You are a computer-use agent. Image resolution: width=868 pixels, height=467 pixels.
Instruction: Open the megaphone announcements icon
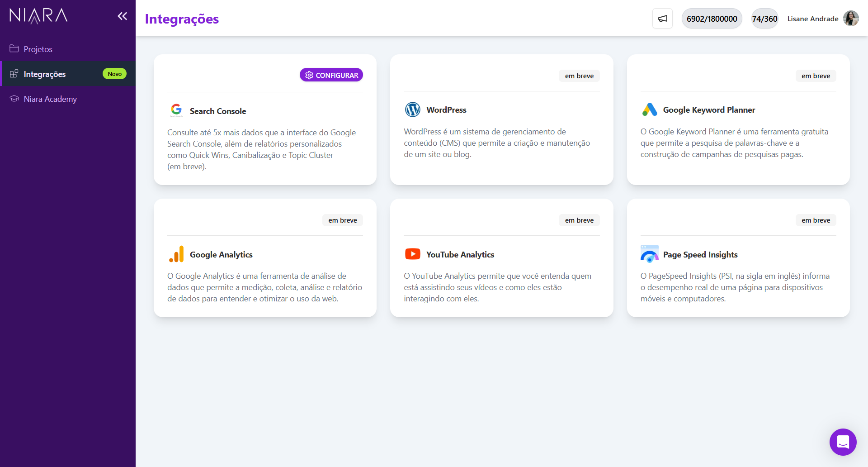662,19
